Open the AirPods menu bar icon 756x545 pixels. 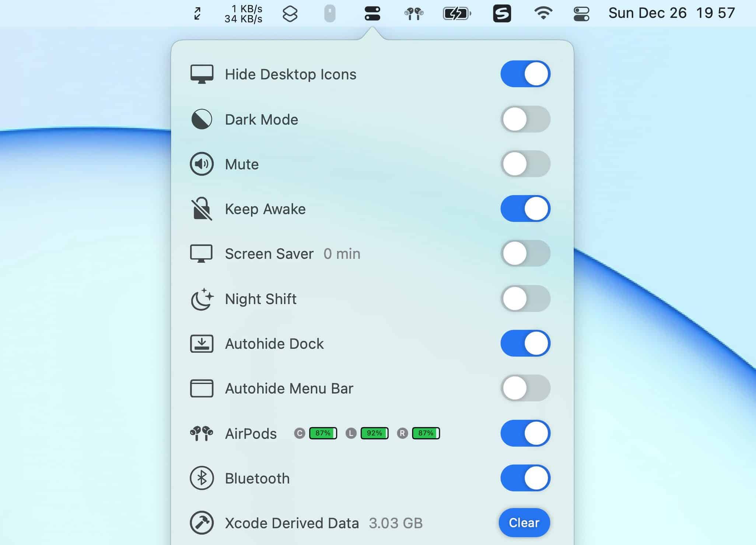(x=414, y=14)
